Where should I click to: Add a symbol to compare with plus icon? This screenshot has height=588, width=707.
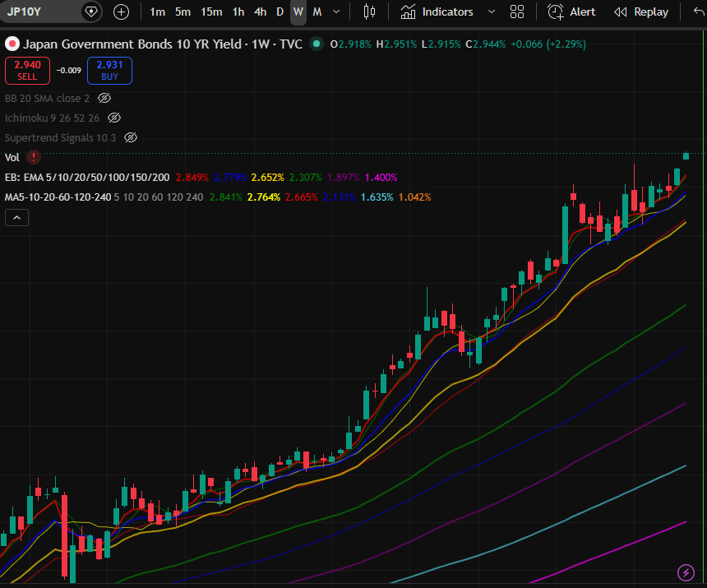[x=121, y=12]
